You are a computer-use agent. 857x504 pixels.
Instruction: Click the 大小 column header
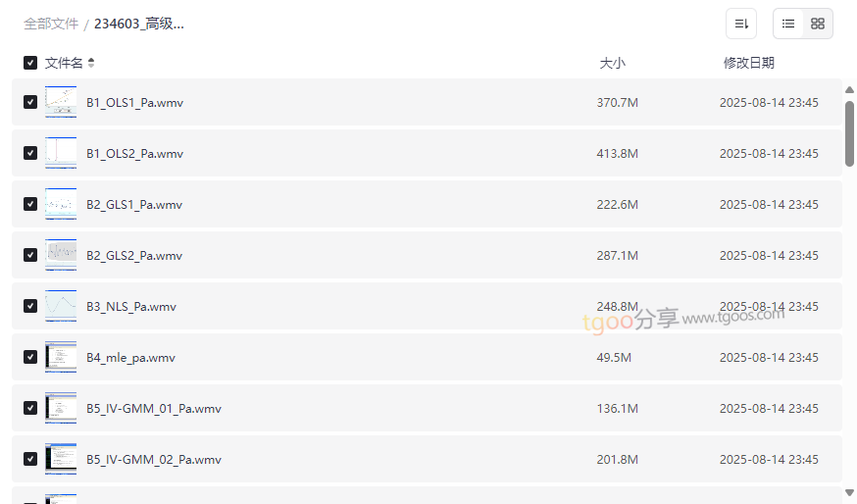612,63
